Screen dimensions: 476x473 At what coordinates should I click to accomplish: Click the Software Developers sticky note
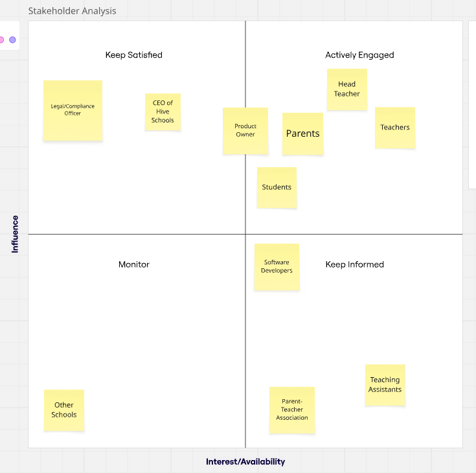click(277, 266)
